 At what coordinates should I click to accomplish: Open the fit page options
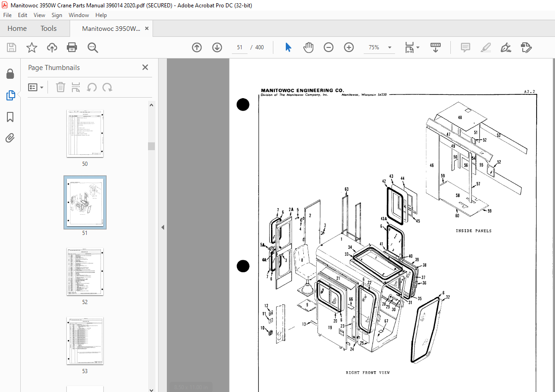(412, 47)
